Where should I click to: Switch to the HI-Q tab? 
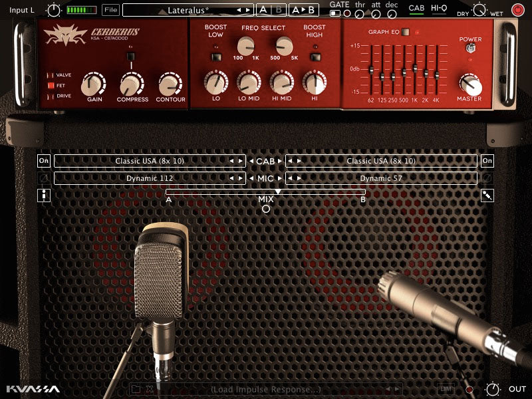tap(439, 9)
